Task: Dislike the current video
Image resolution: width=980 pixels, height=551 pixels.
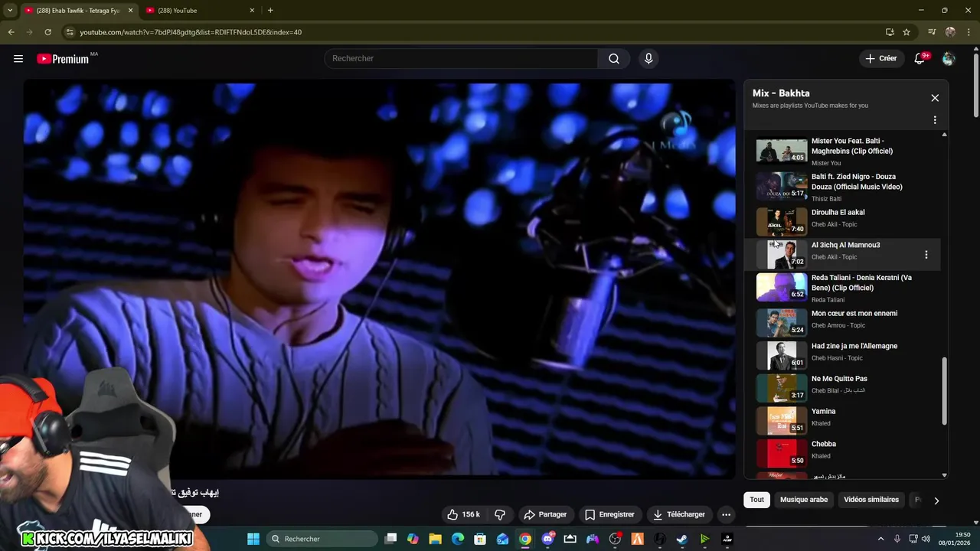Action: coord(500,514)
